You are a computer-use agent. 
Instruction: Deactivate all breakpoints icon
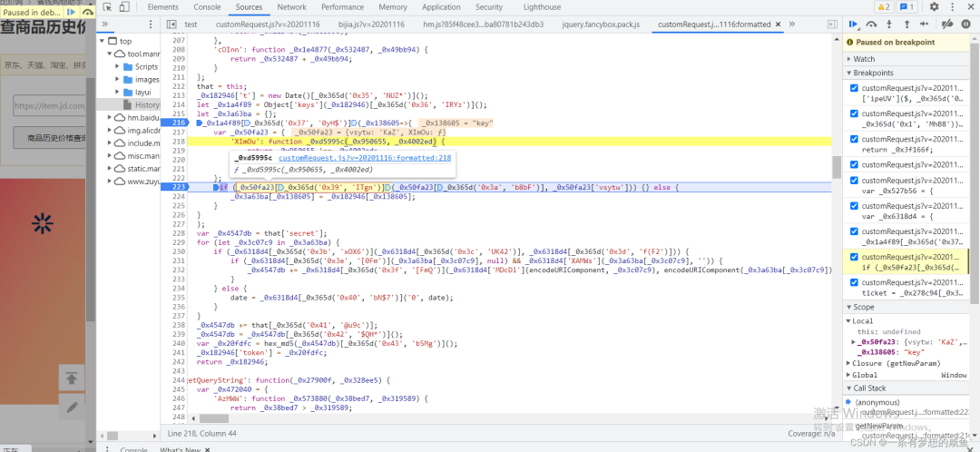[948, 25]
